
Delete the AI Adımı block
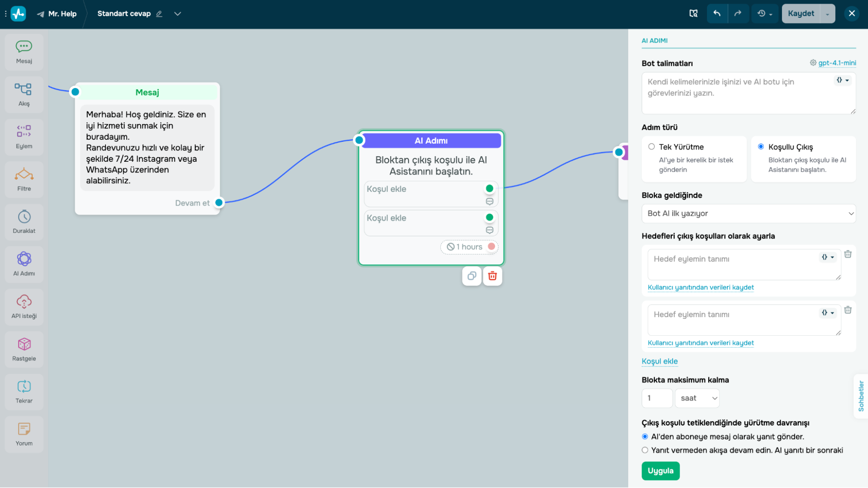click(492, 276)
